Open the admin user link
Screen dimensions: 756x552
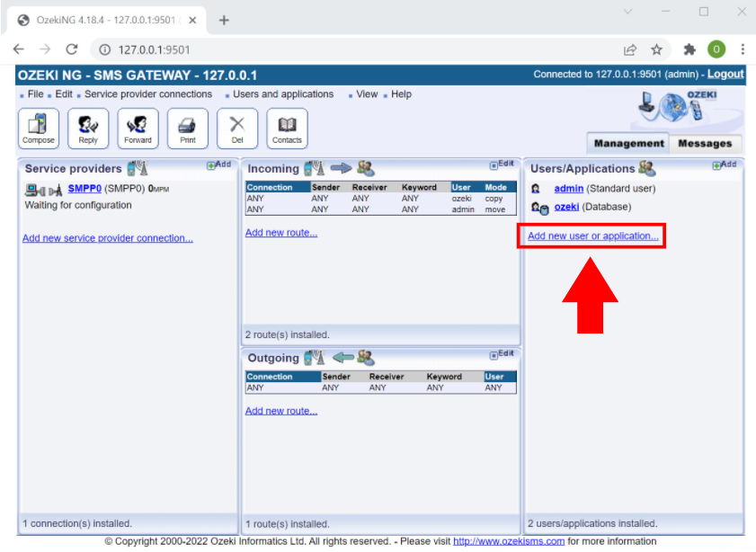[568, 189]
